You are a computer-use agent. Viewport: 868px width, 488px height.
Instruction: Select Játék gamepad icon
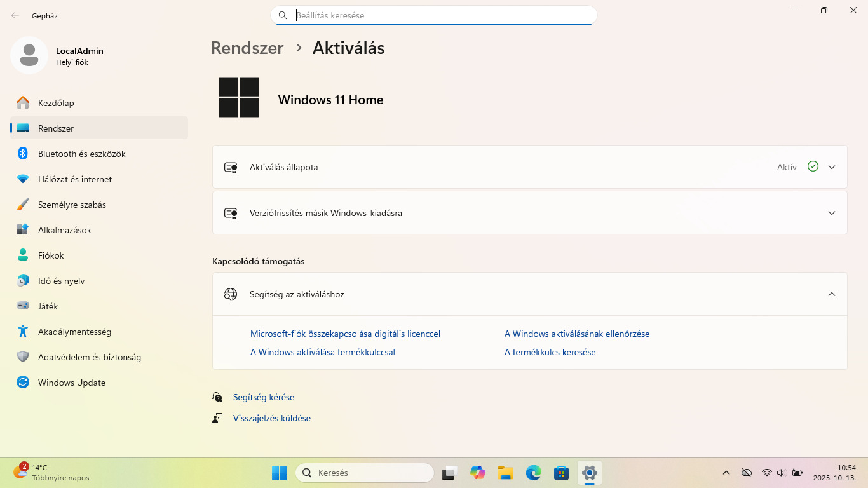(x=23, y=306)
